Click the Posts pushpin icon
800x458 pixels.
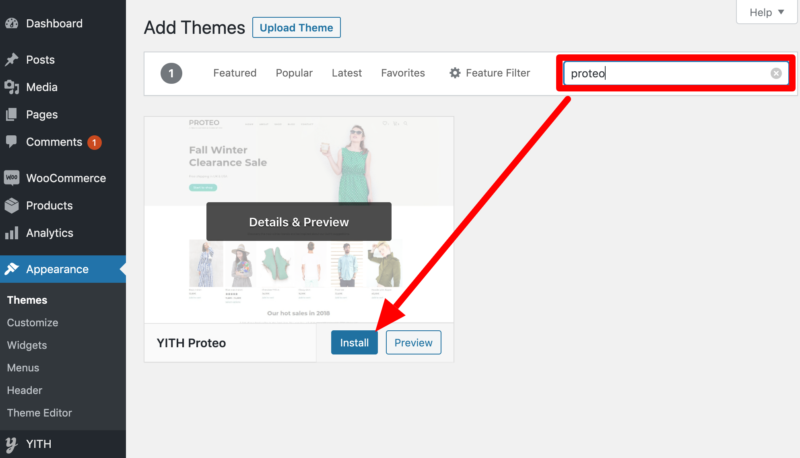[11, 60]
